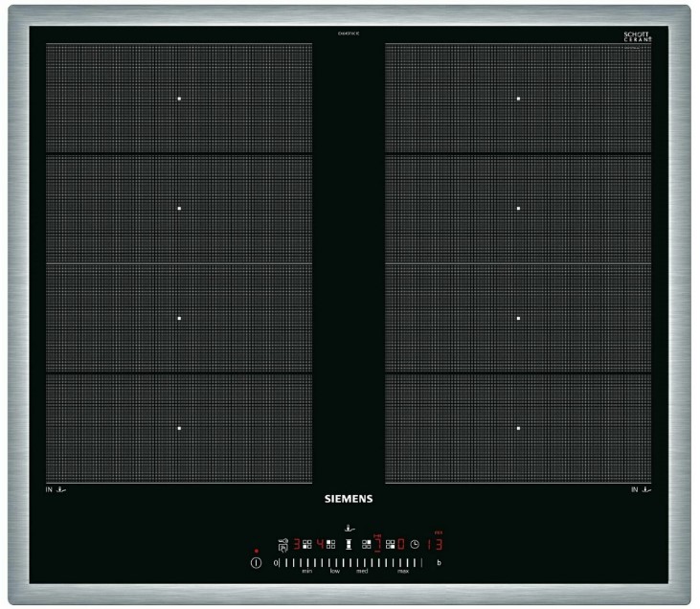Screen dimensions: 700x609
Task: Tap the timer clock icon
Action: (415, 544)
